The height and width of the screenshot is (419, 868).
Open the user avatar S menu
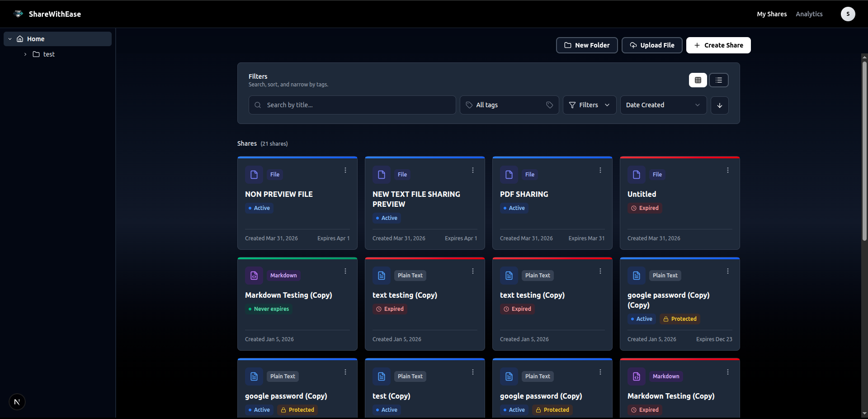[848, 14]
